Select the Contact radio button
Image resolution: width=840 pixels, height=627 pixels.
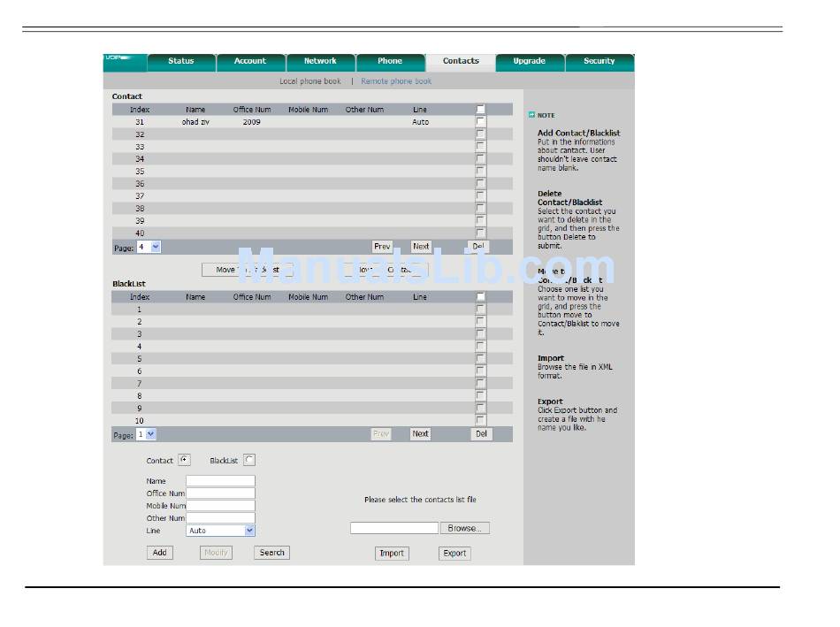pos(184,460)
